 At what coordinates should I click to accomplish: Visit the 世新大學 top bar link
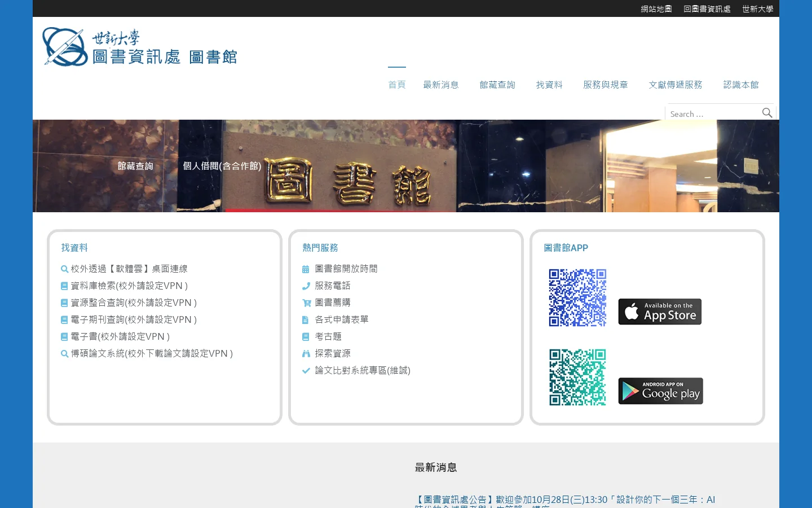point(758,9)
